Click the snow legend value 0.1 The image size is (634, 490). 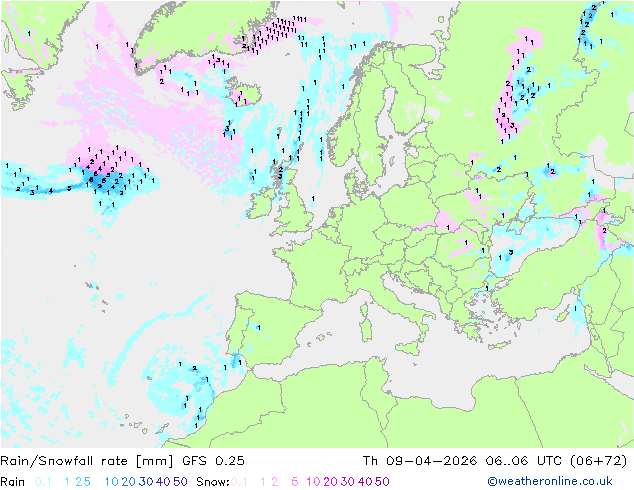pos(239,482)
